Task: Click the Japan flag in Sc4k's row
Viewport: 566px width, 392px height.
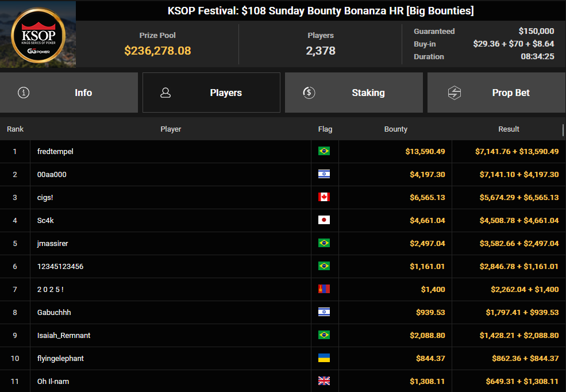Action: pos(324,220)
